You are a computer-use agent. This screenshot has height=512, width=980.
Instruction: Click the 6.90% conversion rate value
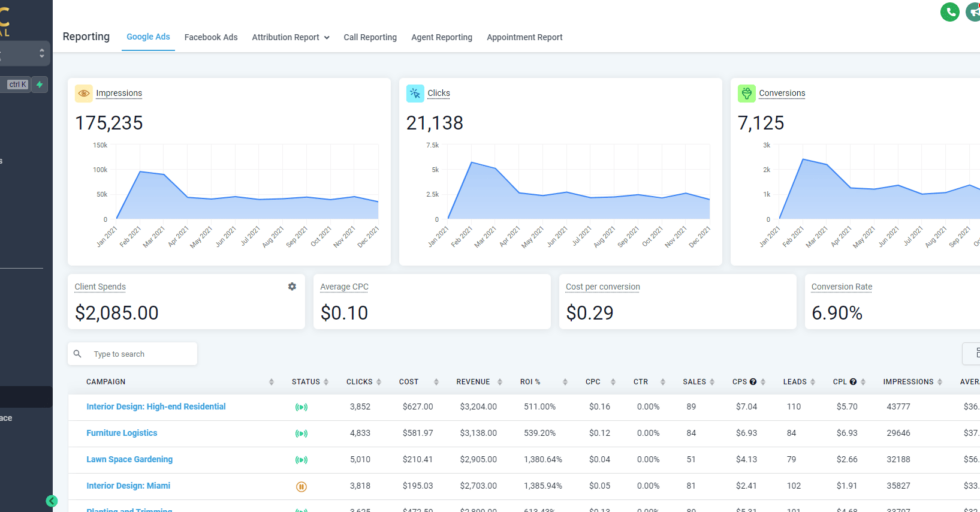[x=837, y=313]
